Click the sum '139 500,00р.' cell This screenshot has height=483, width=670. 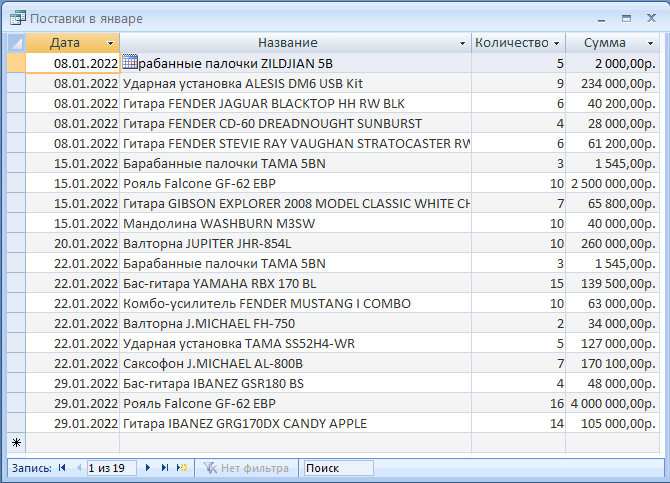tap(612, 283)
